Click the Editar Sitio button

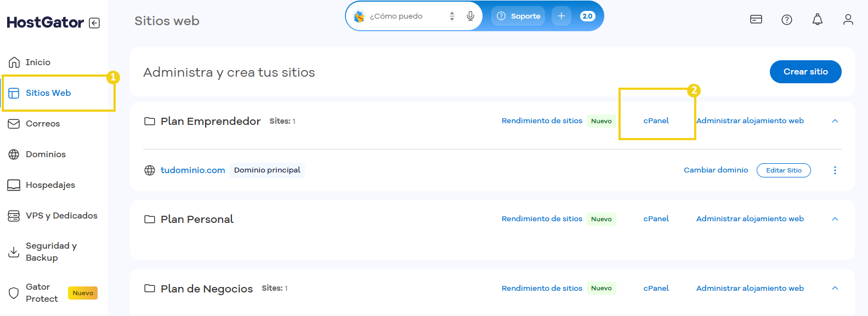point(784,170)
